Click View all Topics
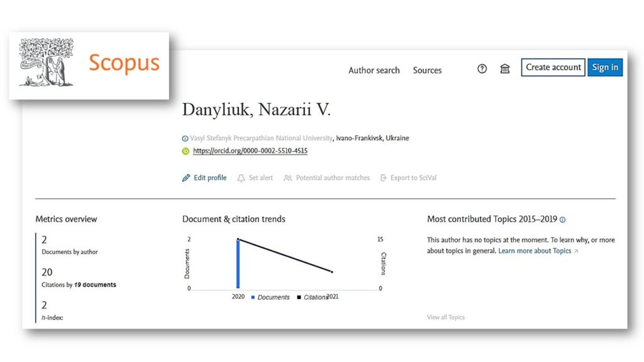Viewport: 644px width, 362px height. tap(446, 317)
